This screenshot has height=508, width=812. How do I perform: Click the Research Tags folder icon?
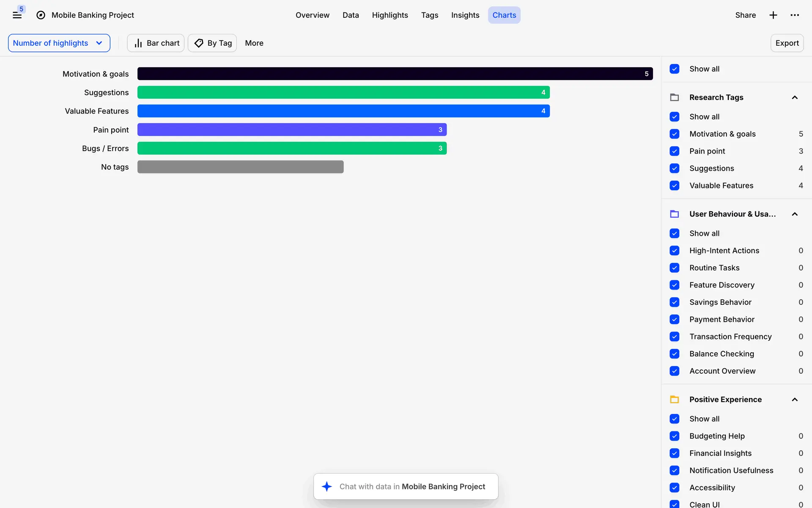(675, 97)
